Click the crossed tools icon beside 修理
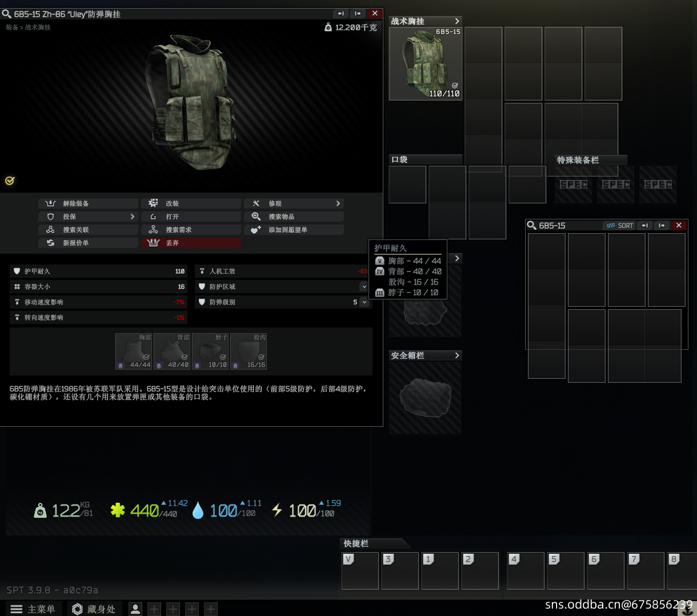This screenshot has height=616, width=697. pyautogui.click(x=256, y=203)
